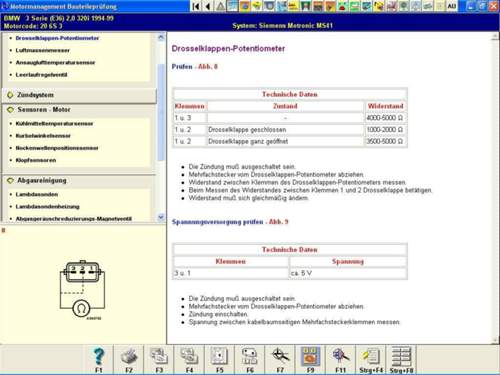Image resolution: width=500 pixels, height=375 pixels.
Task: Click the component list scrollbar thumb
Action: 161,112
